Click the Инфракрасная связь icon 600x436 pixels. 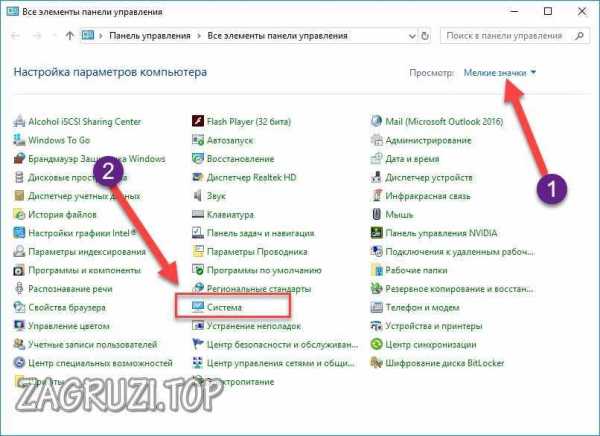coord(377,196)
